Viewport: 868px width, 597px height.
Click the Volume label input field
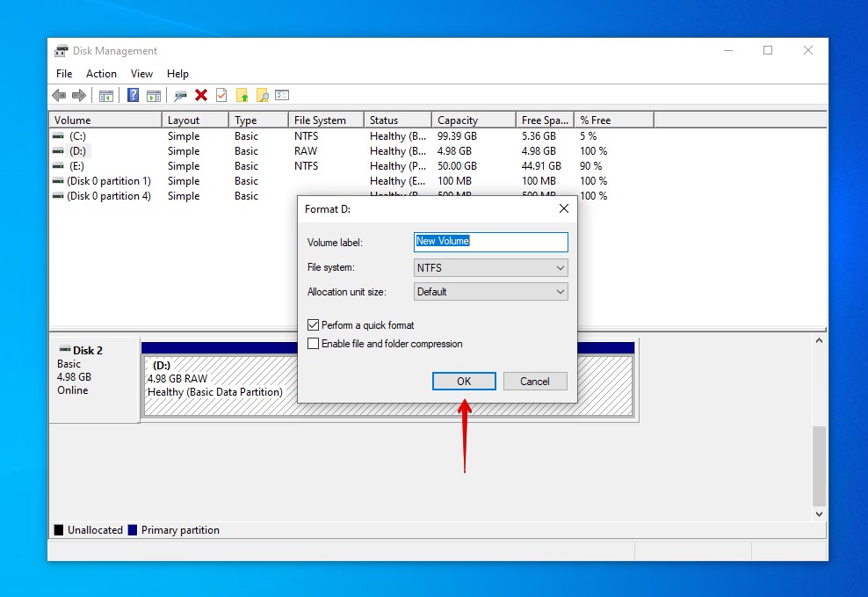pos(490,242)
